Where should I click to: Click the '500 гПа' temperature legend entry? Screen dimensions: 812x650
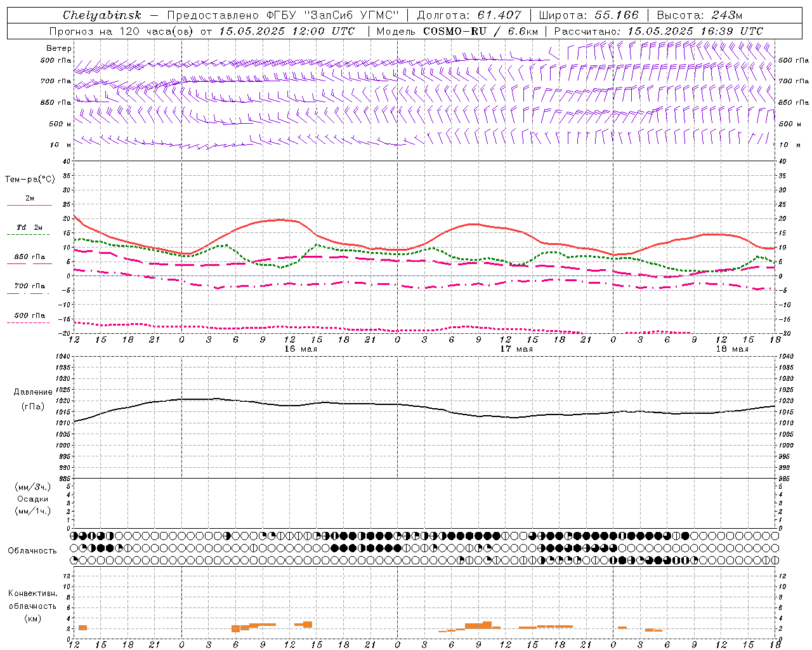pos(30,315)
